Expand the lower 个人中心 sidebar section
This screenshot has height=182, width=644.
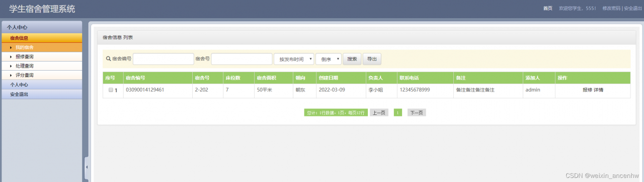(x=42, y=85)
